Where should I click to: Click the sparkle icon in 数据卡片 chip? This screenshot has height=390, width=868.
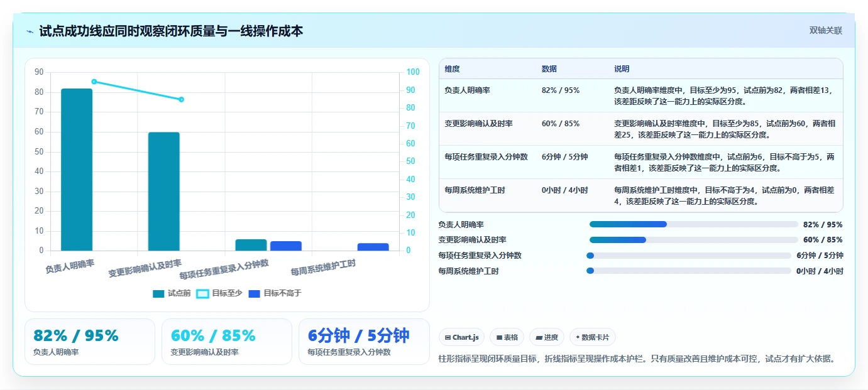[x=578, y=337]
